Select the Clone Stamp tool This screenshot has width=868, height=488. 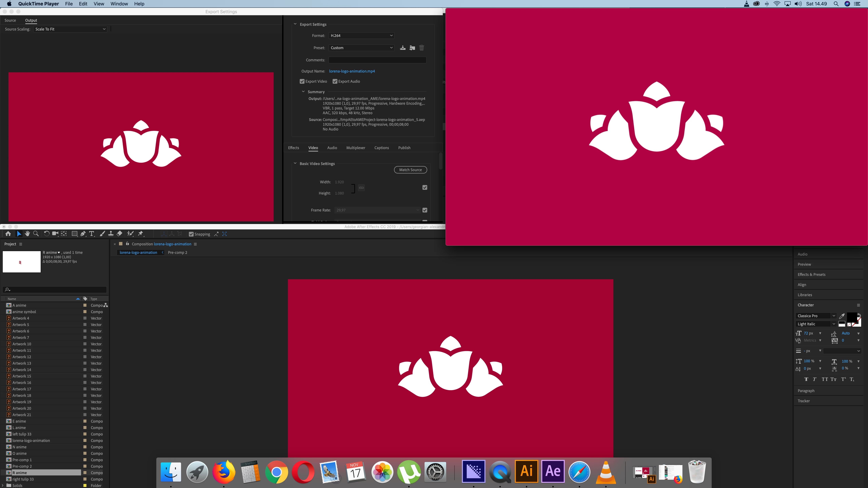(111, 234)
